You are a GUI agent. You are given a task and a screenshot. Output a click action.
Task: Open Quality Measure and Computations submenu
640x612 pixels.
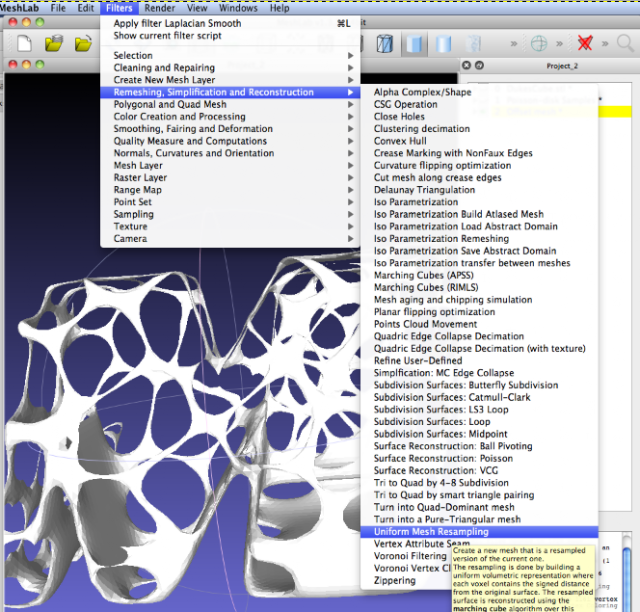(230, 141)
